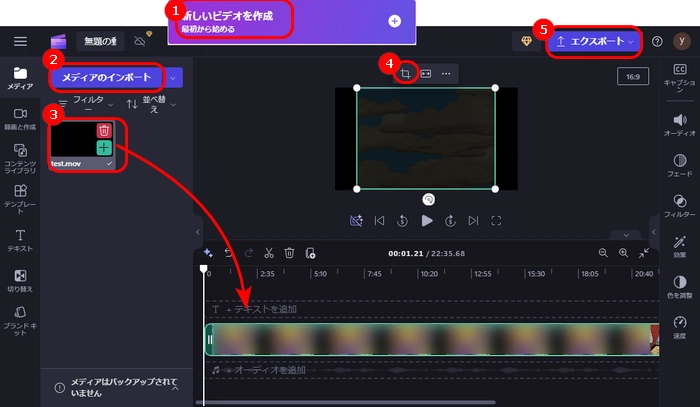The height and width of the screenshot is (407, 700).
Task: Click the メディアのインポート button
Action: [x=107, y=77]
